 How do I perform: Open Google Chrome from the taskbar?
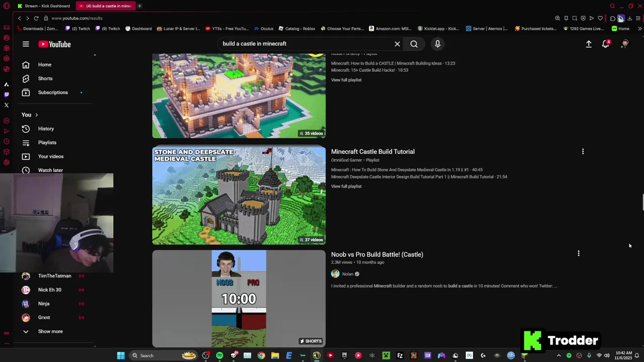pyautogui.click(x=261, y=355)
